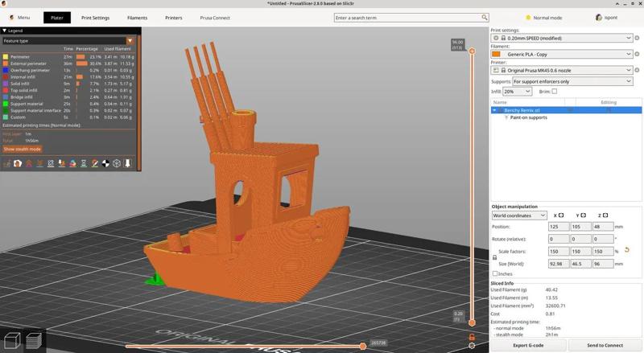644x353 pixels.
Task: Switch to sliced layers preview icon
Action: click(x=34, y=340)
